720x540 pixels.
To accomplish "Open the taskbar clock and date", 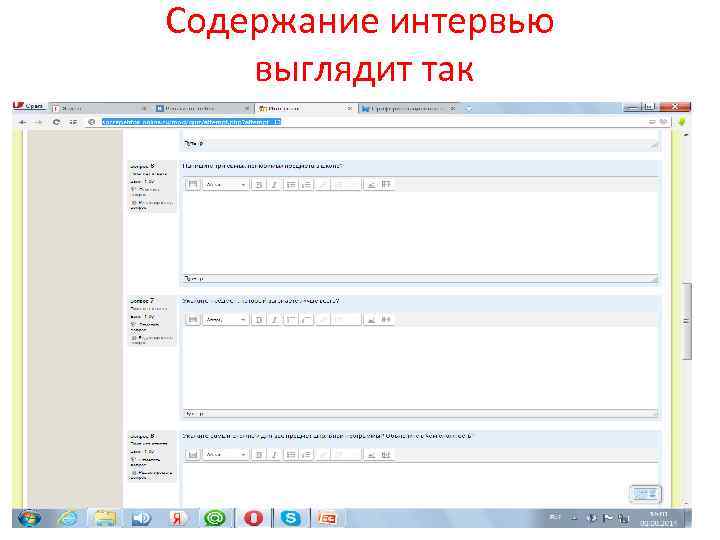I will click(x=658, y=519).
